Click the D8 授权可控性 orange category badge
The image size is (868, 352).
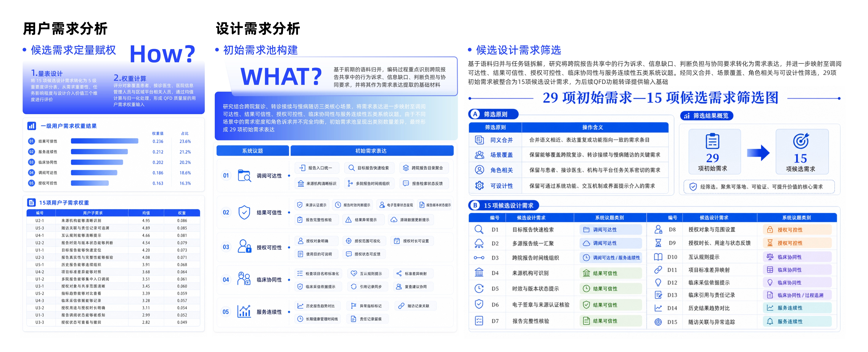click(797, 230)
